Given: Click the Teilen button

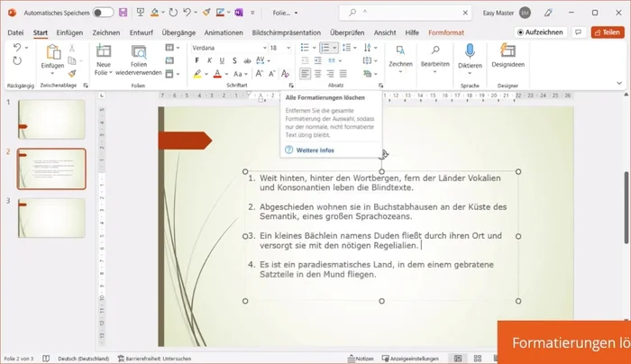Looking at the screenshot, I should click(608, 32).
